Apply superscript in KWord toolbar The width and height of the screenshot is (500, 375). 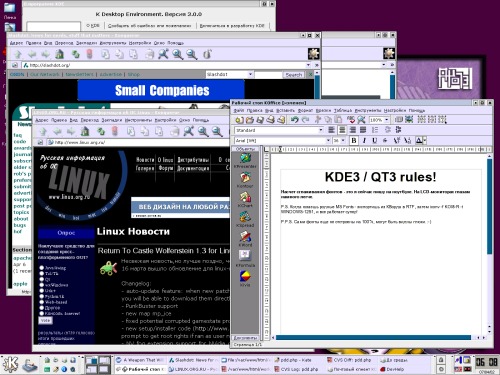(397, 141)
